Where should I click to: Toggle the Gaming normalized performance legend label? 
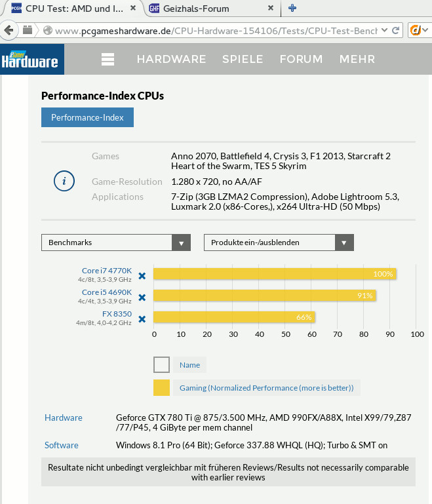pyautogui.click(x=266, y=388)
